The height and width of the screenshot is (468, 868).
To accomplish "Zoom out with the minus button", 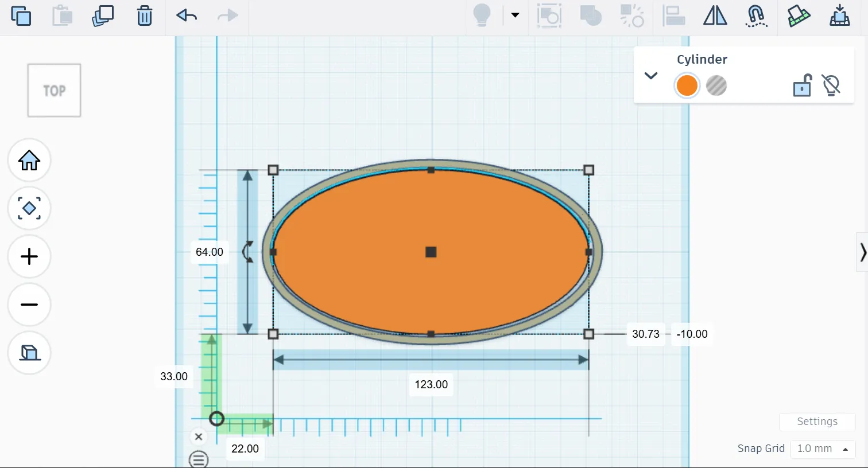I will tap(29, 305).
